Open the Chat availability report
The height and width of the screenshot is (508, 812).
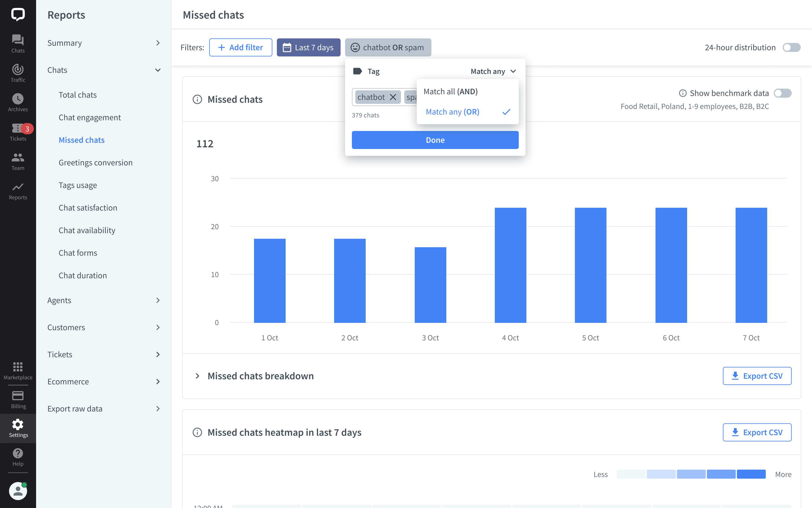pos(87,230)
